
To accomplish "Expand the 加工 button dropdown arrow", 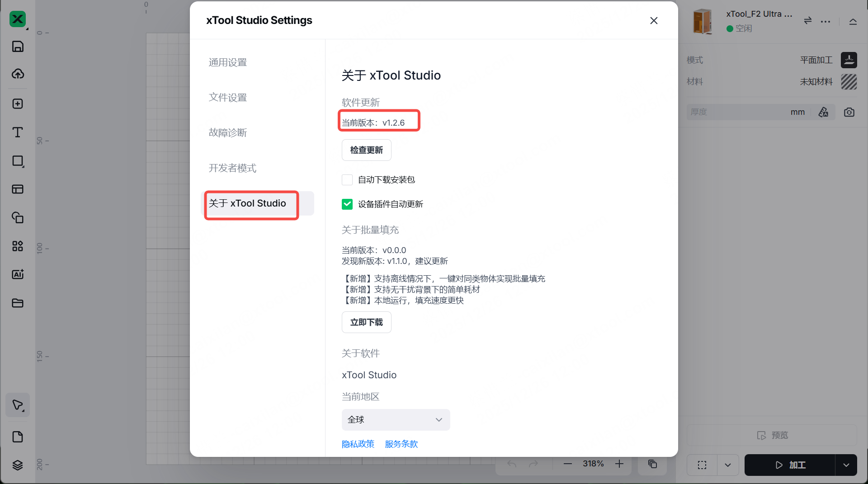I will click(846, 465).
